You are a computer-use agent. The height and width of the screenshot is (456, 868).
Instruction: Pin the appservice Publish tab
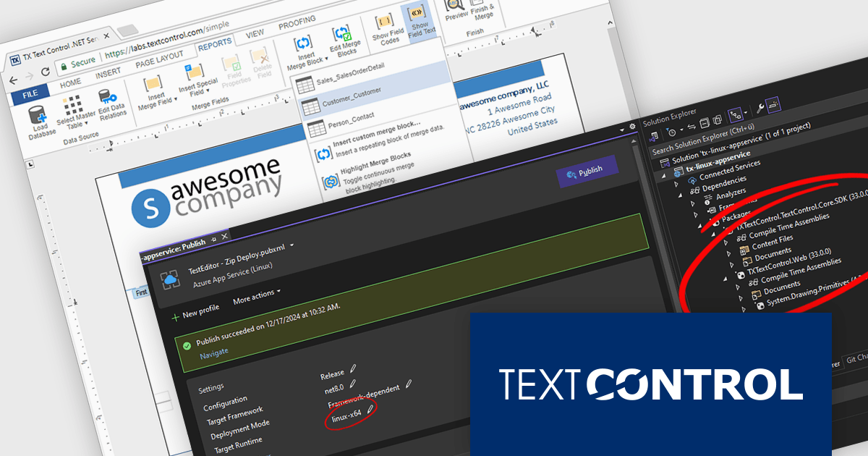point(213,238)
